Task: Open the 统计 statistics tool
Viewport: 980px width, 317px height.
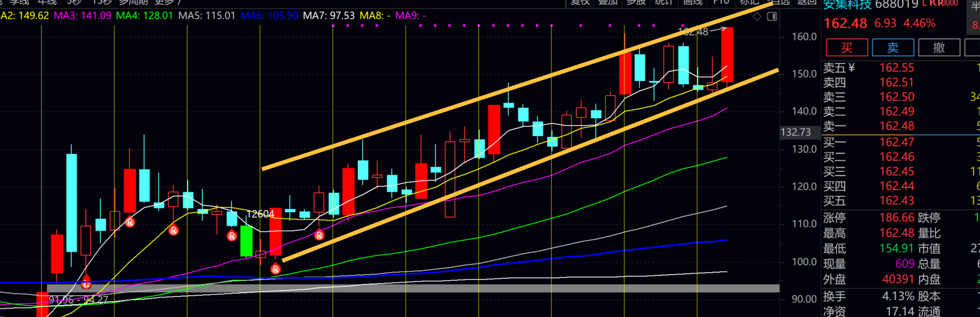Action: (663, 2)
